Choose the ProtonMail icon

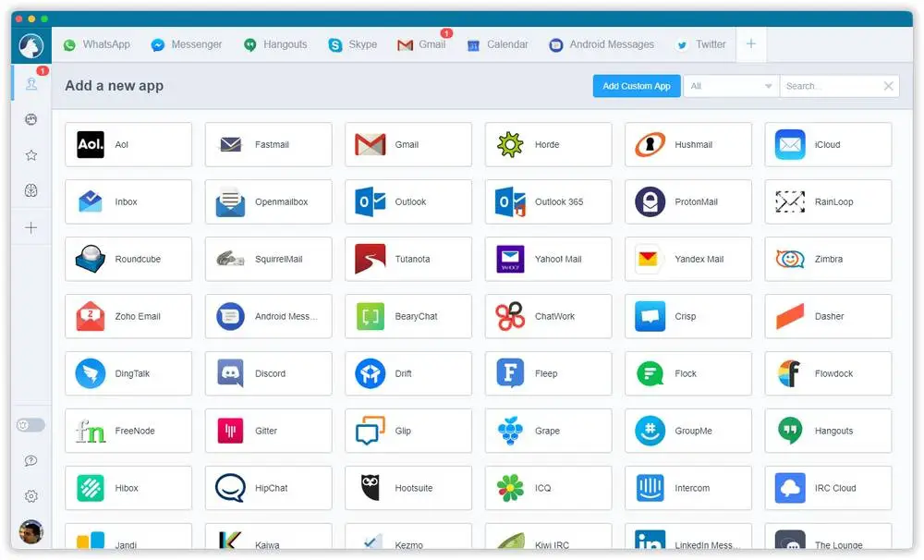coord(650,201)
